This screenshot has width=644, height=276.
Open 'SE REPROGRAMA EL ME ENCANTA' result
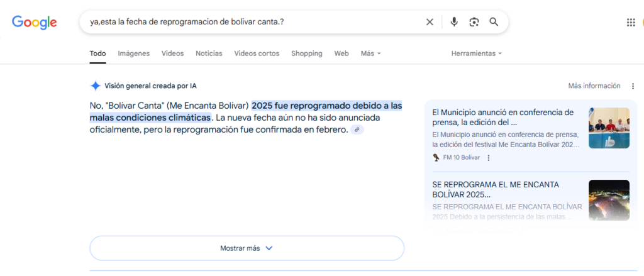[x=496, y=189]
